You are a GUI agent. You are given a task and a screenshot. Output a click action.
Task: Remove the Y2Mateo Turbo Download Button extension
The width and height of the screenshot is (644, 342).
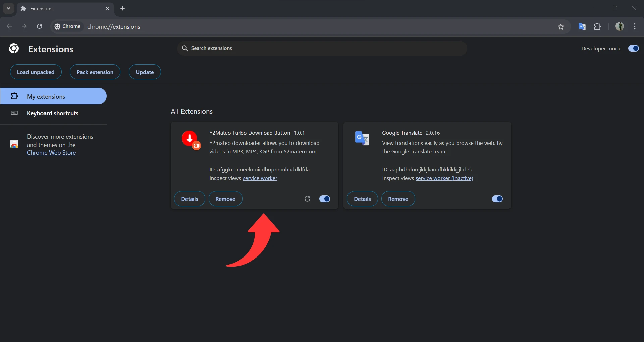point(225,199)
